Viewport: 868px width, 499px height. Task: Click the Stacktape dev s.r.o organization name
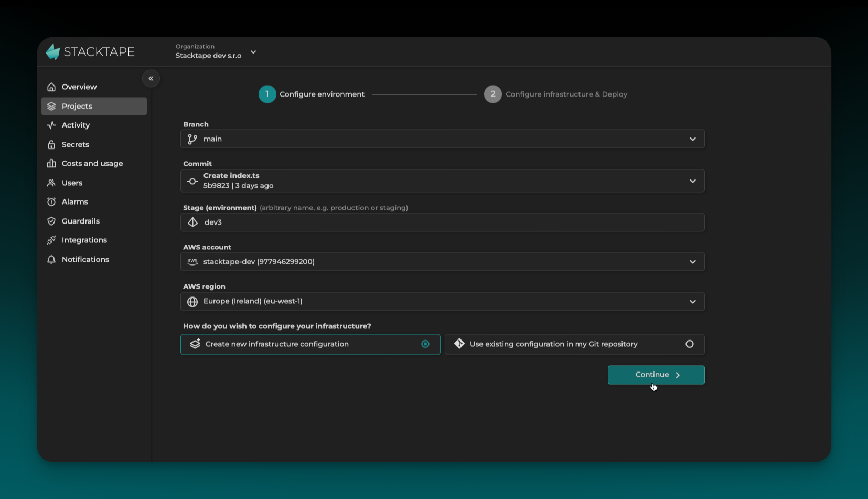coord(209,56)
